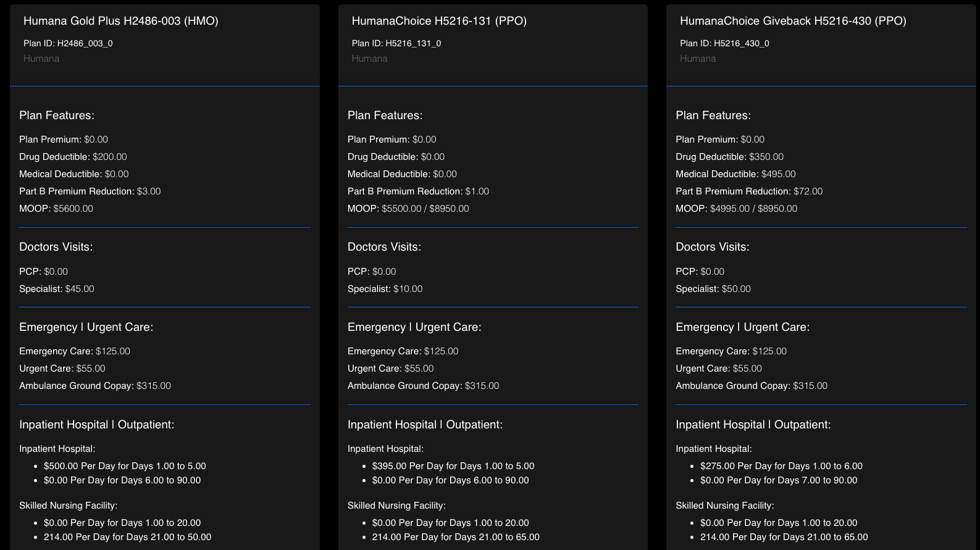Click Emergency Care $125.00 in Gold Plus HMO card
Viewport: 980px width, 550px height.
coord(75,351)
